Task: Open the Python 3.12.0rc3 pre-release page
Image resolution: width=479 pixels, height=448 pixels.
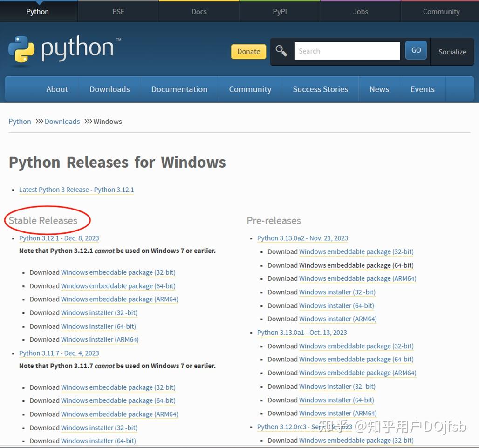Action: (x=285, y=427)
